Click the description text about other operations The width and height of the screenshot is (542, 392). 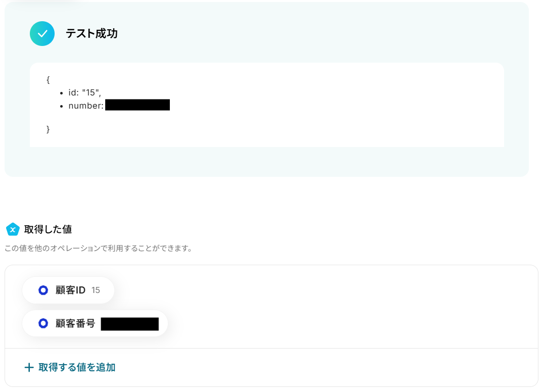[x=99, y=249]
